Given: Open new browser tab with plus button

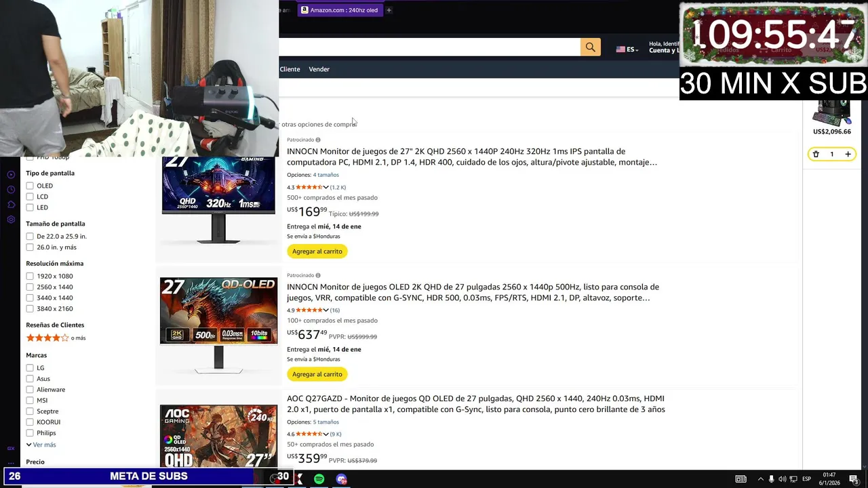Looking at the screenshot, I should 389,10.
